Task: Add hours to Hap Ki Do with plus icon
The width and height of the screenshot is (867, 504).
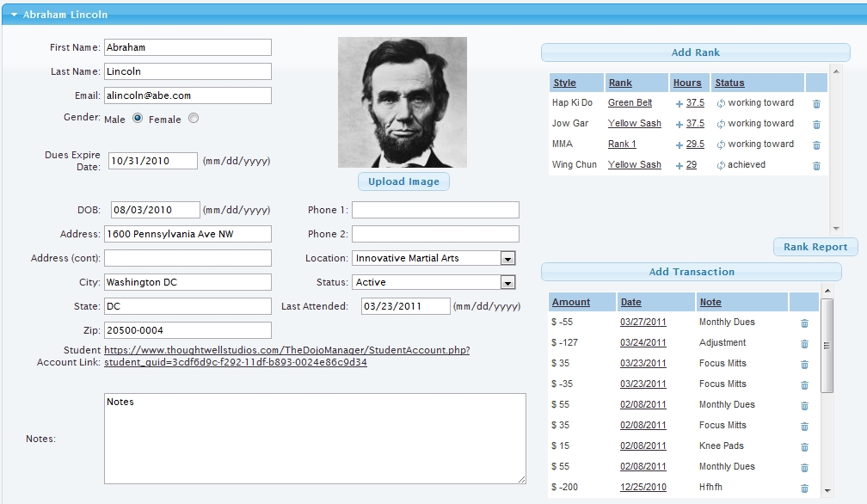Action: [679, 103]
